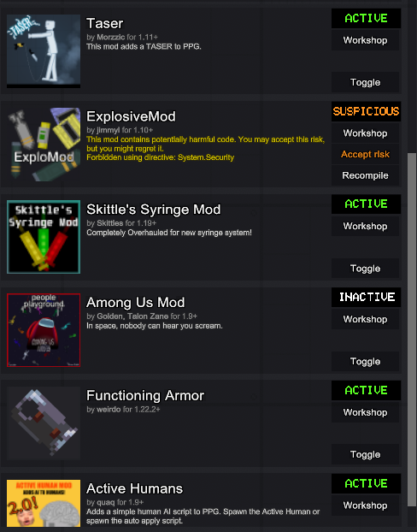Toggle Skittle's Syringe Mod
The height and width of the screenshot is (532, 417).
pos(365,269)
